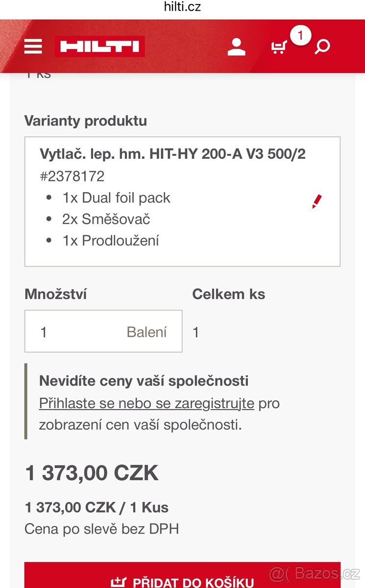Click the Přihlaste se login link
Image resolution: width=365 pixels, height=588 pixels.
point(73,403)
